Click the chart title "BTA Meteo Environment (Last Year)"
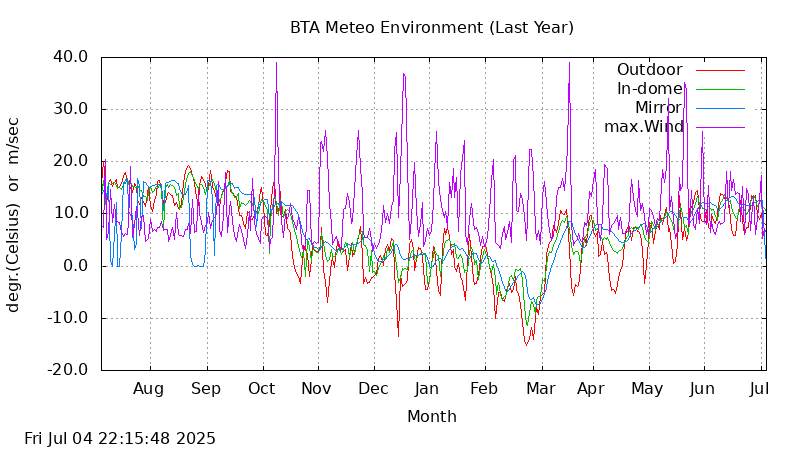This screenshot has height=450, width=800. (432, 27)
